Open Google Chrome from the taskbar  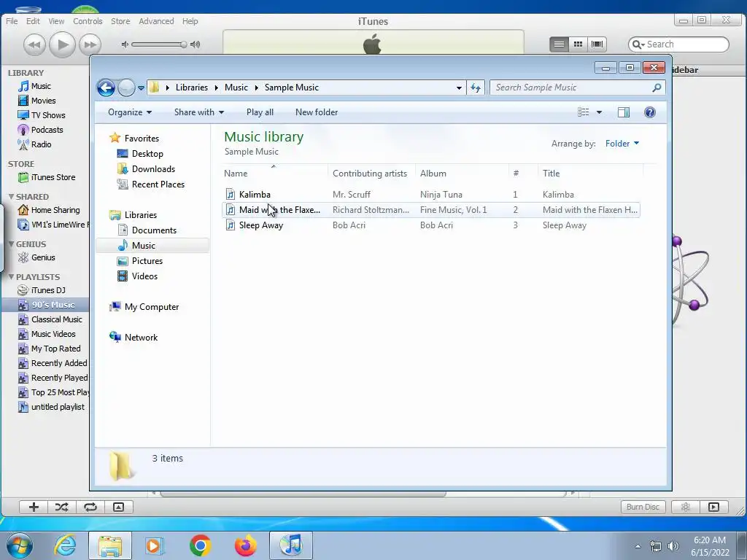click(201, 545)
